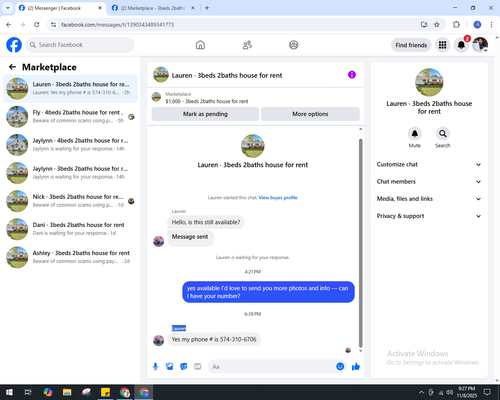Open Task View on taskbar
Screen dimensions: 500x400
click(28, 392)
